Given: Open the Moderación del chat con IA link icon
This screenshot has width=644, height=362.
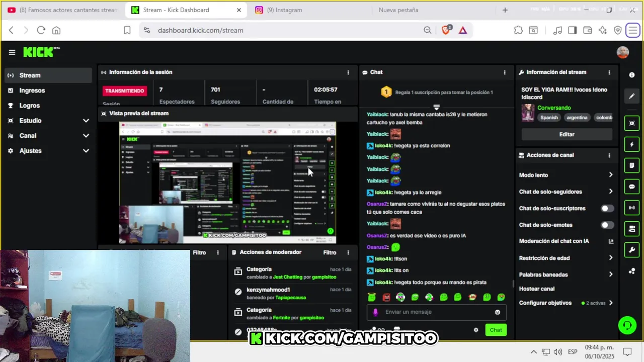Looking at the screenshot, I should (x=611, y=241).
